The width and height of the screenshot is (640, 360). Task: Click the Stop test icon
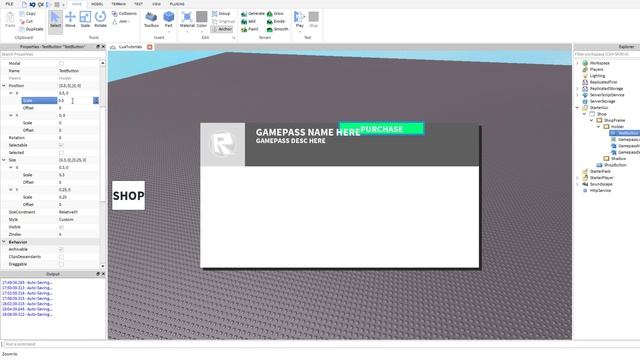(x=313, y=17)
